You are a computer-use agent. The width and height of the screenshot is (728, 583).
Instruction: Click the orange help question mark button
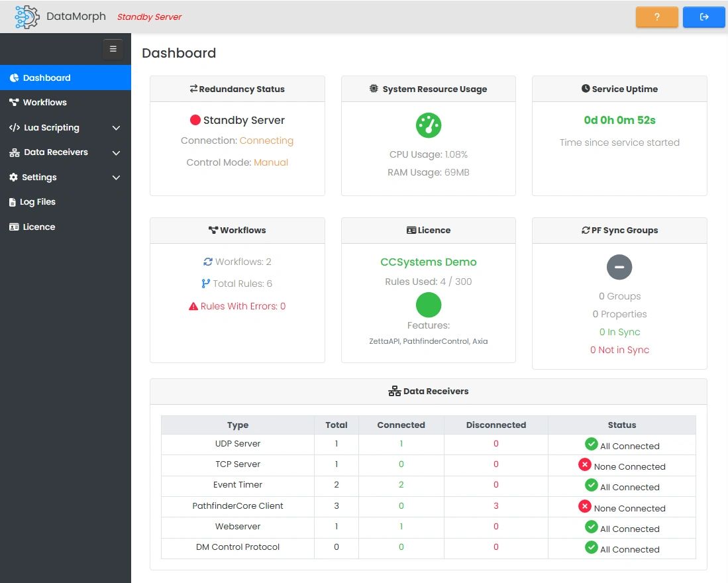(656, 17)
